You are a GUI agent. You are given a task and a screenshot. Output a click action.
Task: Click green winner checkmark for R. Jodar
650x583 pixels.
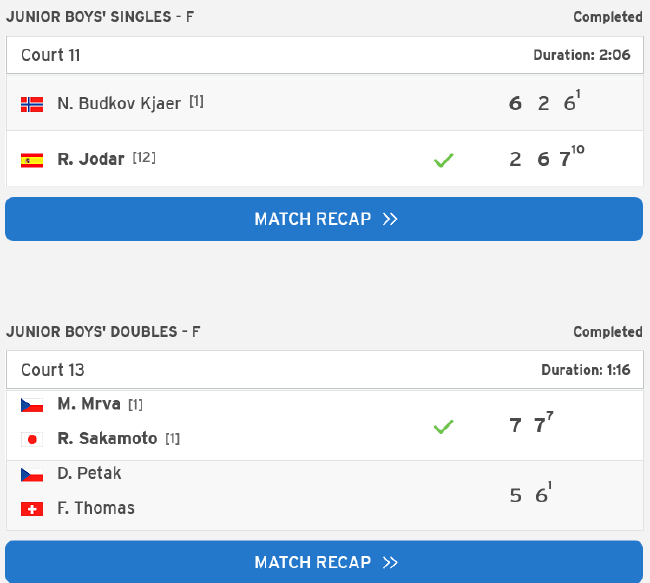pyautogui.click(x=444, y=159)
